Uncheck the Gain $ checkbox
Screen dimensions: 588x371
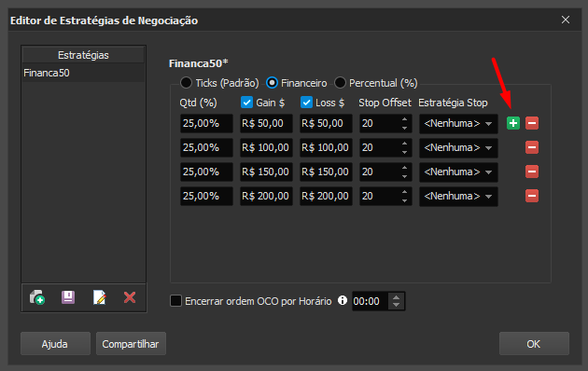coord(246,103)
